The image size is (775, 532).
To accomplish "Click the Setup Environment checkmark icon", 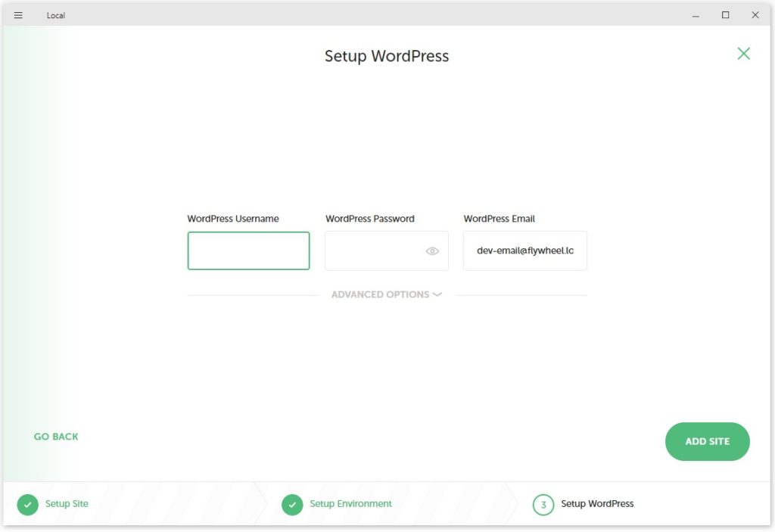I will tap(292, 505).
